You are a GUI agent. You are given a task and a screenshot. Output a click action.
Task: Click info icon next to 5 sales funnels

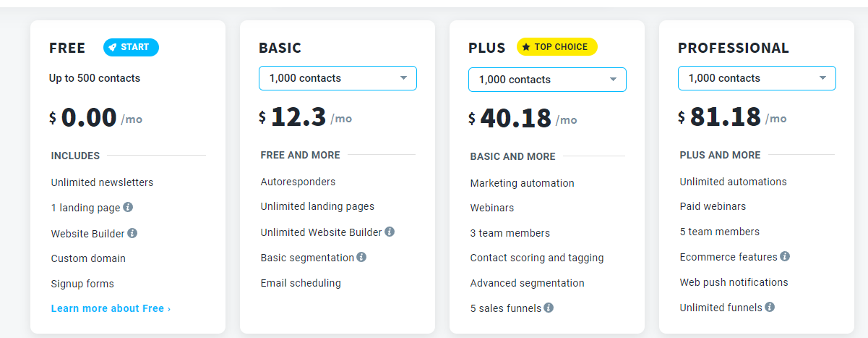[x=549, y=308]
